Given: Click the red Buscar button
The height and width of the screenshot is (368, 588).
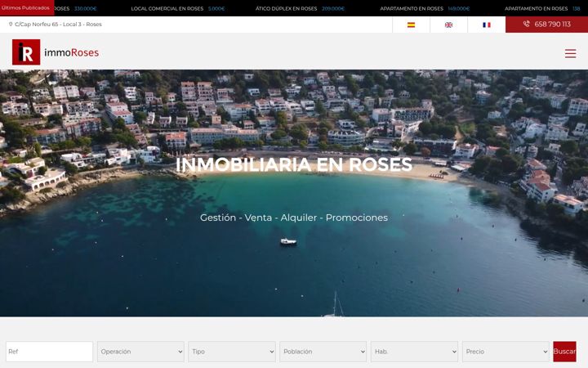Looking at the screenshot, I should [x=564, y=352].
